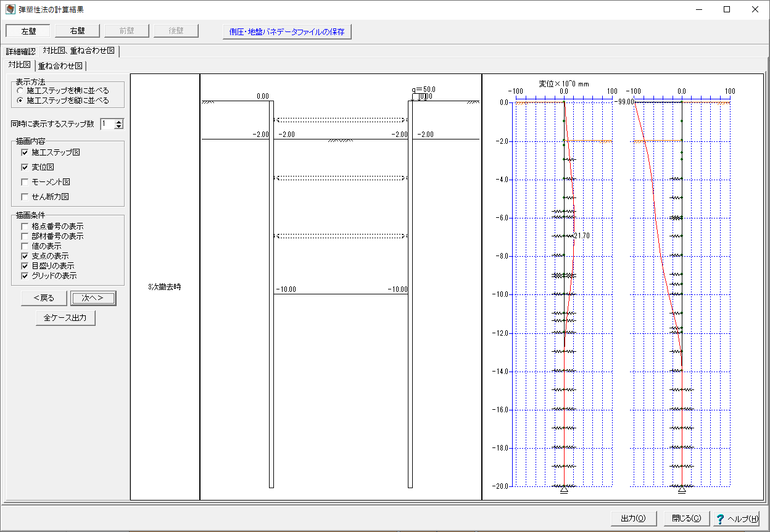
Task: Click 側圧・地盤バネデータファイルの保存 button
Action: (x=287, y=31)
